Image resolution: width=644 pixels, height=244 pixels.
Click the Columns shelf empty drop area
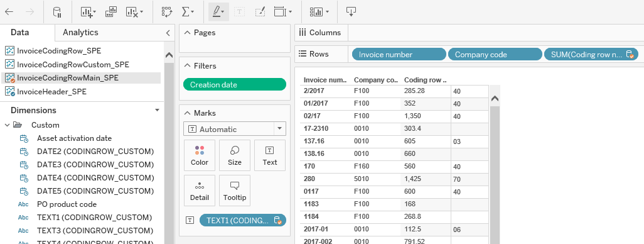pyautogui.click(x=496, y=33)
